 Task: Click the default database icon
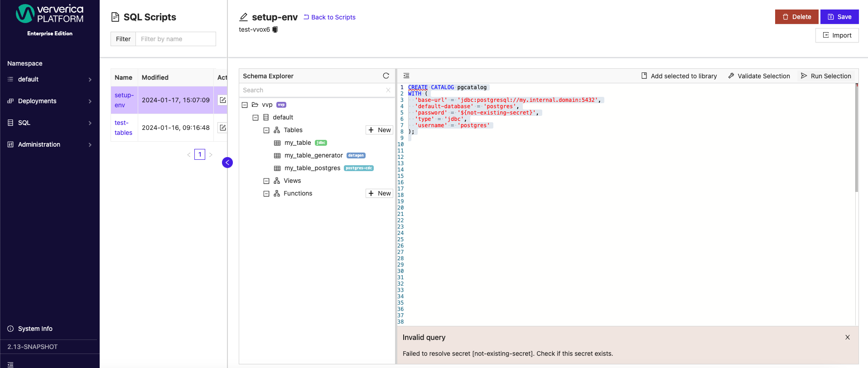pos(266,117)
